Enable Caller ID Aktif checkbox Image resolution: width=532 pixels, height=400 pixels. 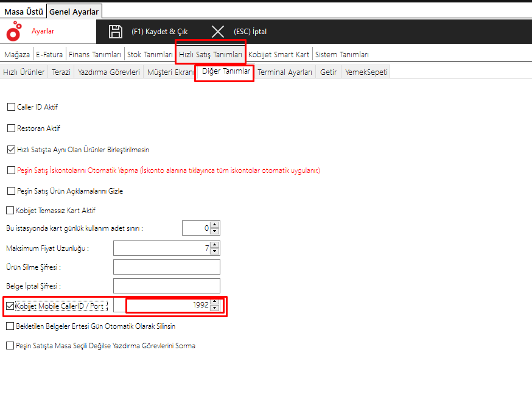(x=11, y=107)
